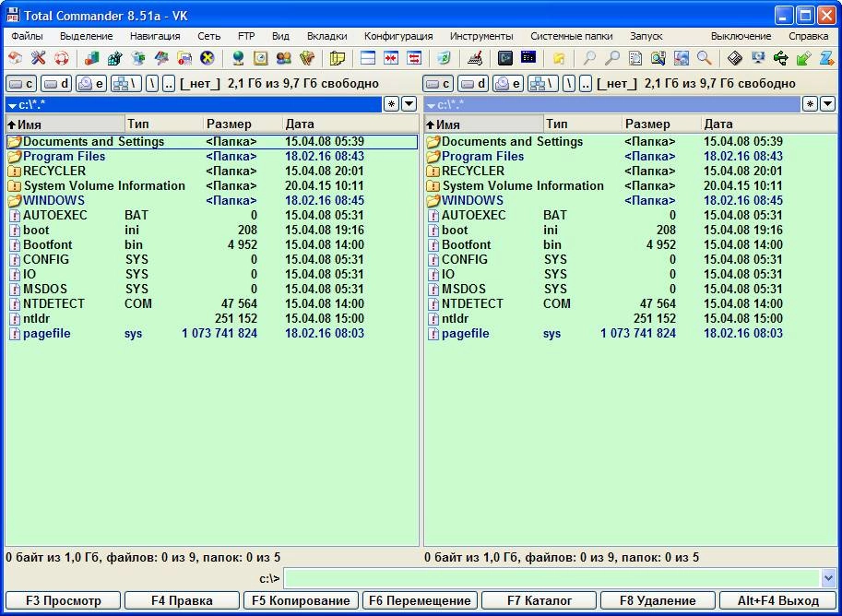Select pagefile in the left panel
This screenshot has height=616, width=842.
click(x=211, y=334)
